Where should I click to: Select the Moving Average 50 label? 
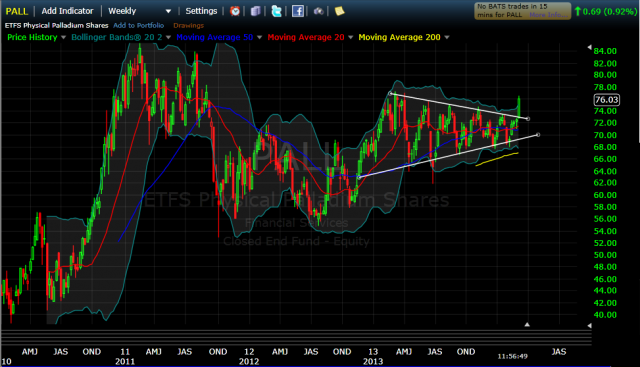click(215, 37)
